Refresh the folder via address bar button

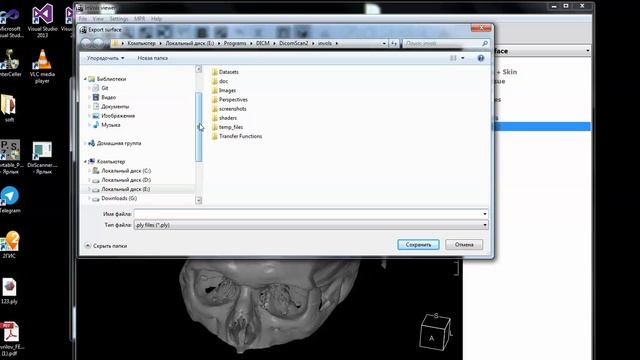pyautogui.click(x=394, y=43)
